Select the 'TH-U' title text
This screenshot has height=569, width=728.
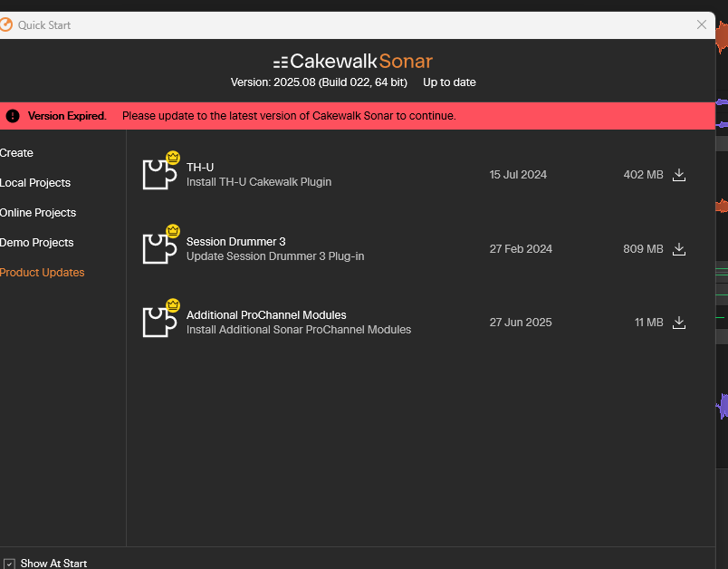click(200, 168)
